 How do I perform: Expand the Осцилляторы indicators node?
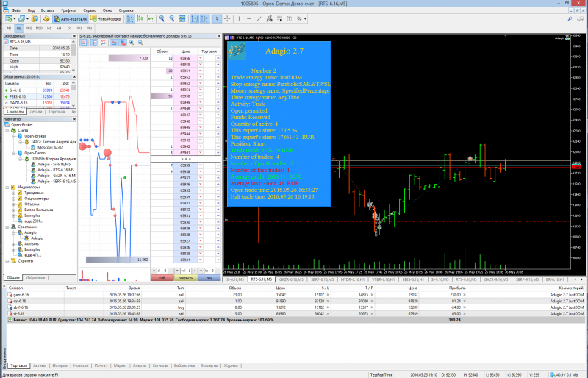point(14,199)
